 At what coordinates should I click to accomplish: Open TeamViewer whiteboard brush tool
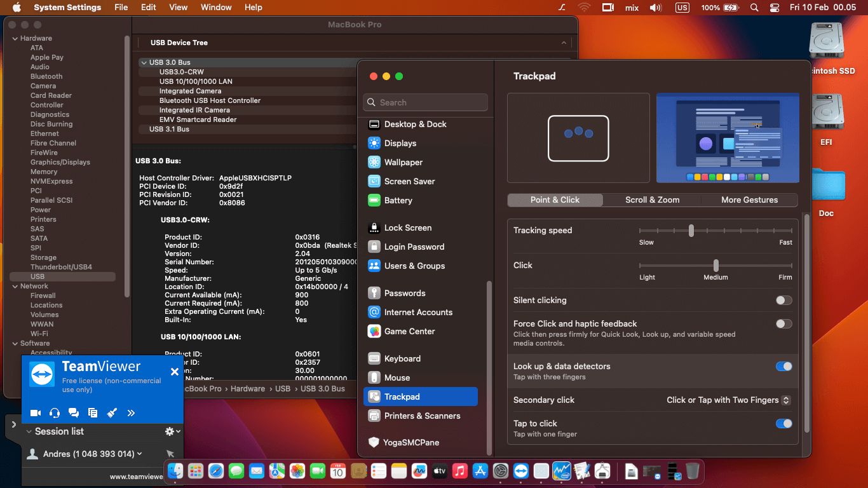112,412
